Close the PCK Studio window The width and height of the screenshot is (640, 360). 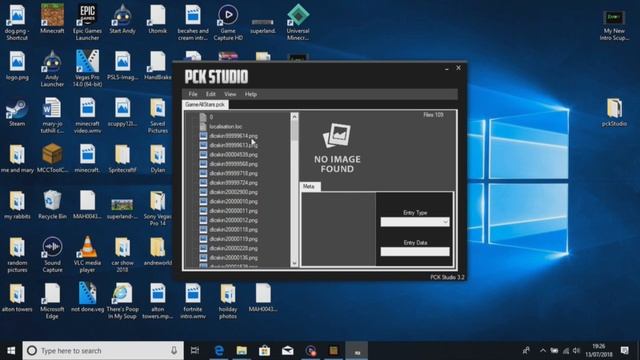458,68
